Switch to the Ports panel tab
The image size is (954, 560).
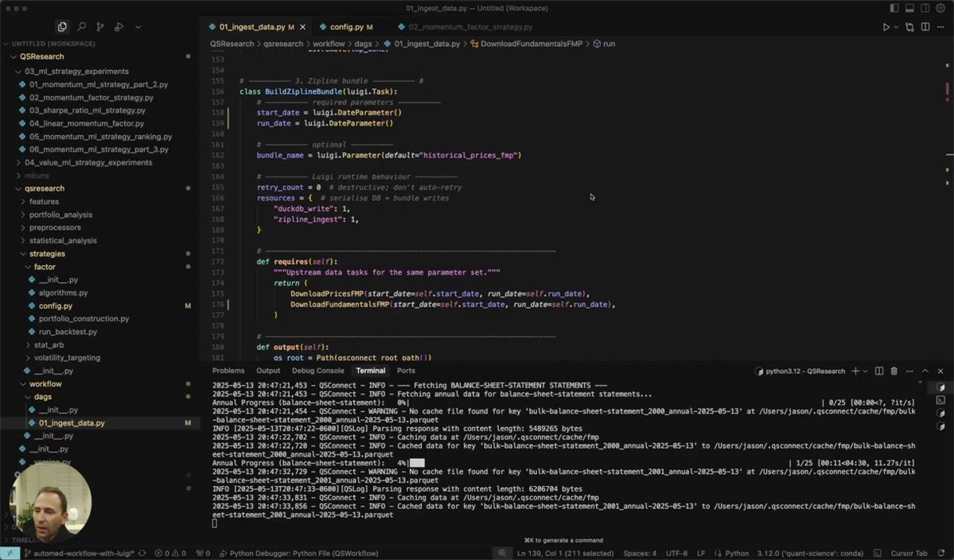406,371
